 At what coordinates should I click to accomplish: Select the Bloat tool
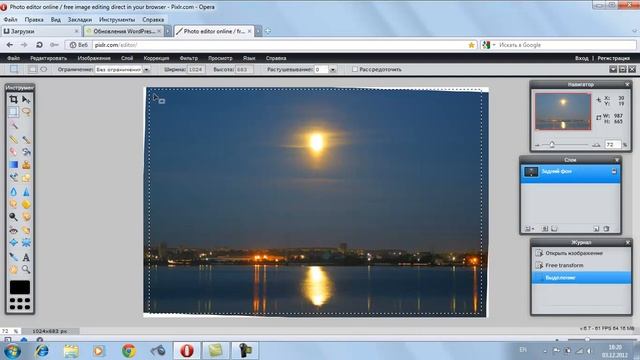(13, 243)
